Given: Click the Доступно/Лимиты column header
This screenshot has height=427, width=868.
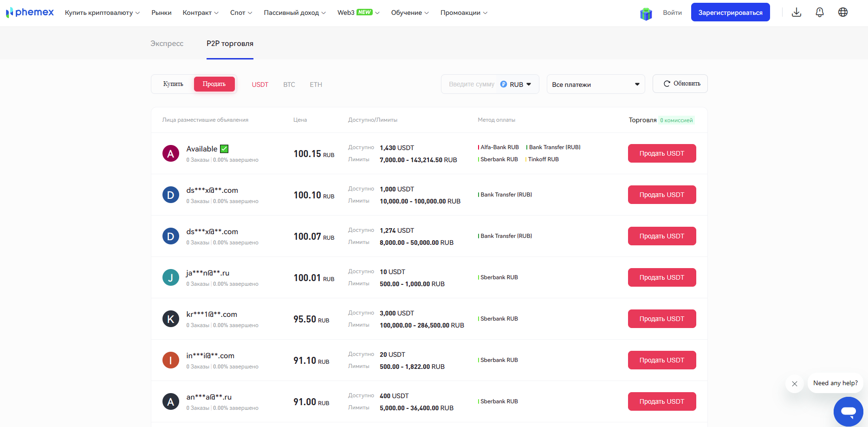Looking at the screenshot, I should tap(373, 120).
